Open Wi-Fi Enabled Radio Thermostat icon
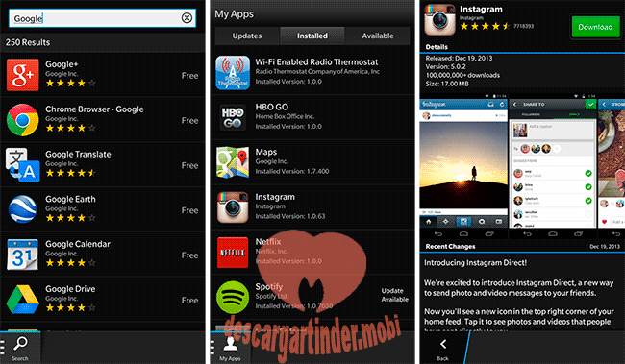Screen dimensions: 625x364 (x=233, y=73)
